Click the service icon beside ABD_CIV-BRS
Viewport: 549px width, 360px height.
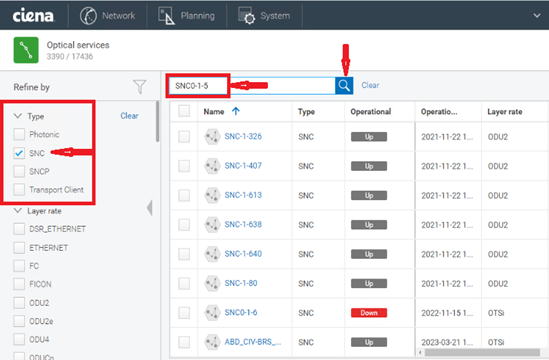tap(212, 342)
